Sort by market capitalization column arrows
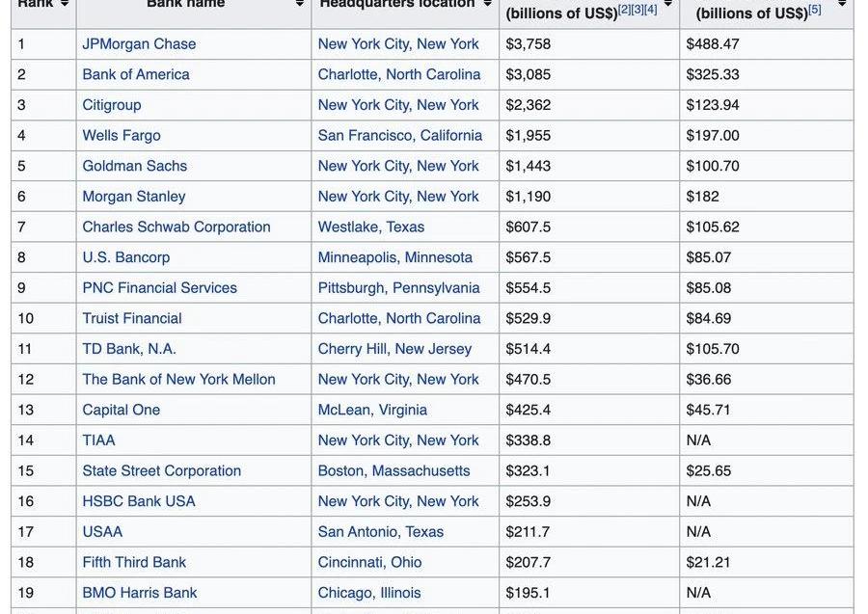The image size is (868, 614). click(x=842, y=4)
